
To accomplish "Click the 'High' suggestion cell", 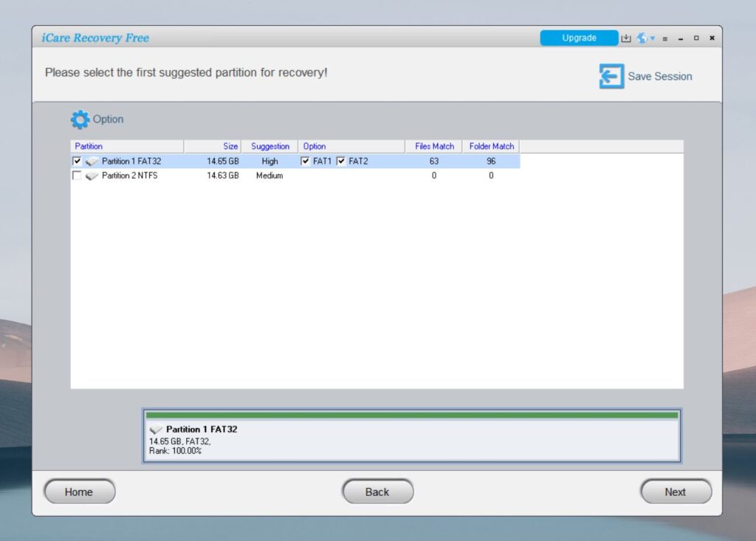I will [x=269, y=161].
